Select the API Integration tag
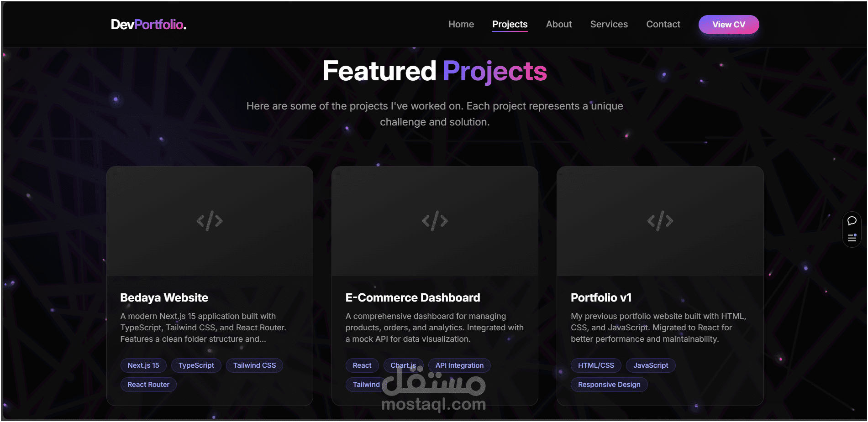Image resolution: width=868 pixels, height=422 pixels. (459, 365)
